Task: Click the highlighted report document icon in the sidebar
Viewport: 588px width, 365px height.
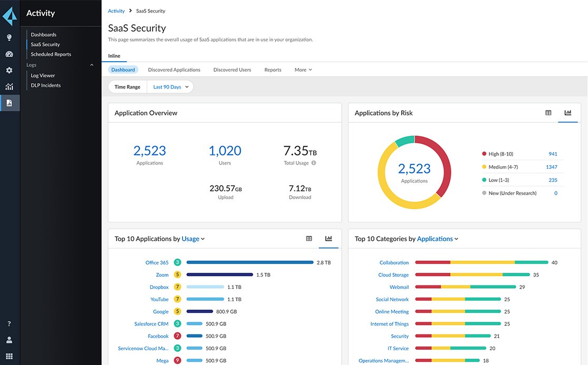Action: pyautogui.click(x=8, y=102)
